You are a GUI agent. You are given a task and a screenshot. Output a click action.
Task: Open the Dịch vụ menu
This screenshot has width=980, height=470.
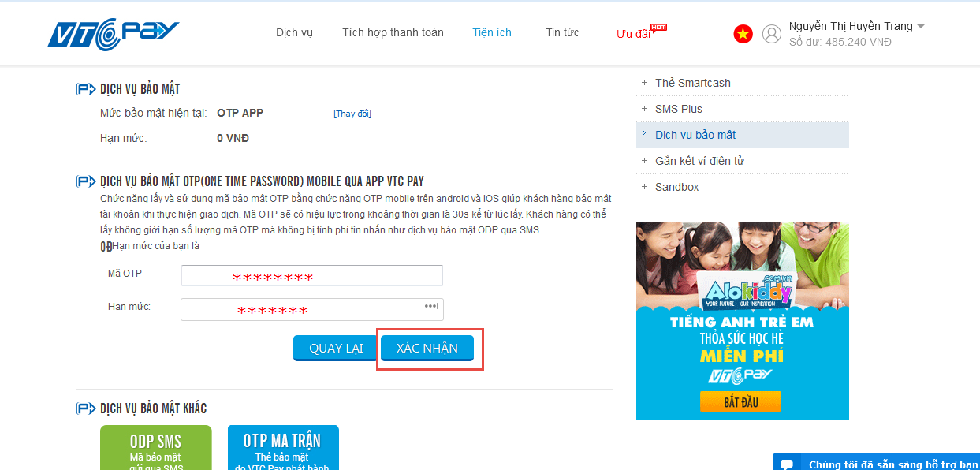294,32
